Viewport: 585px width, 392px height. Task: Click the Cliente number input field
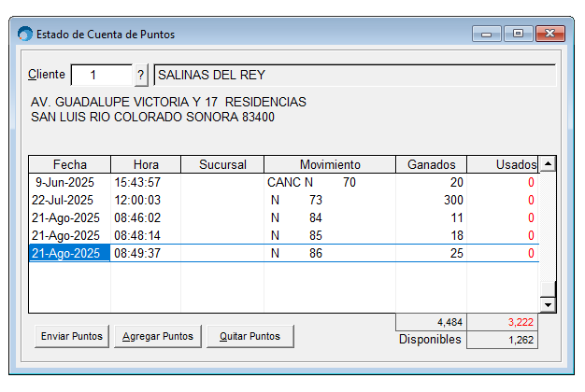(x=101, y=75)
